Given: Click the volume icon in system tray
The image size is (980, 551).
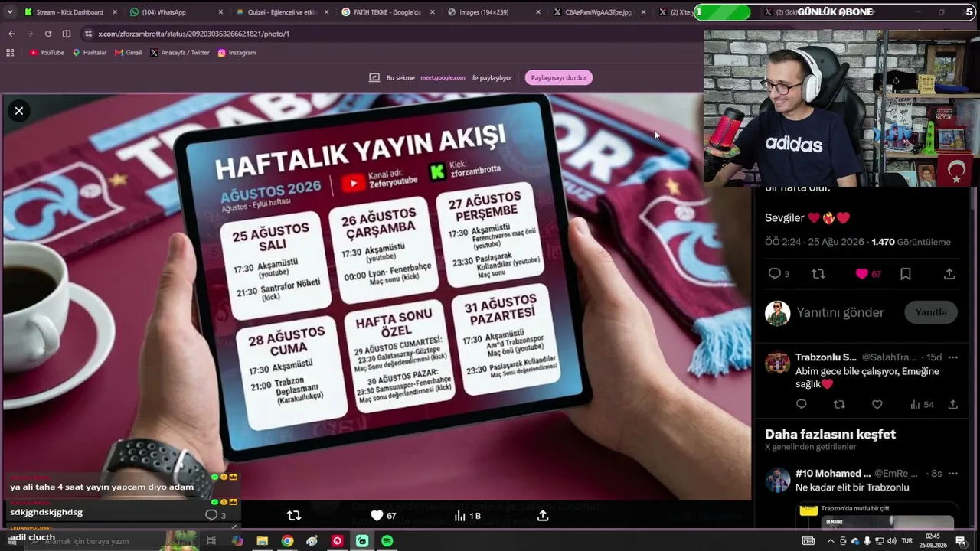Looking at the screenshot, I should tap(891, 541).
